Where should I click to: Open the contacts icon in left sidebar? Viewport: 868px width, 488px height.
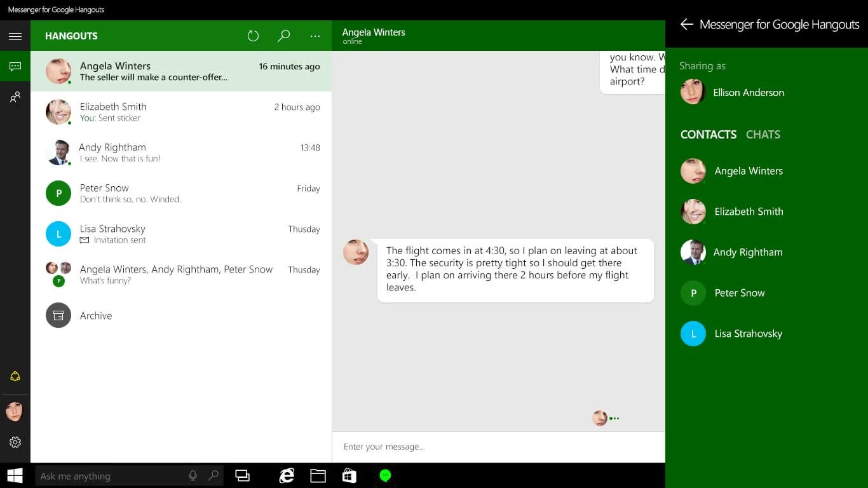[15, 97]
